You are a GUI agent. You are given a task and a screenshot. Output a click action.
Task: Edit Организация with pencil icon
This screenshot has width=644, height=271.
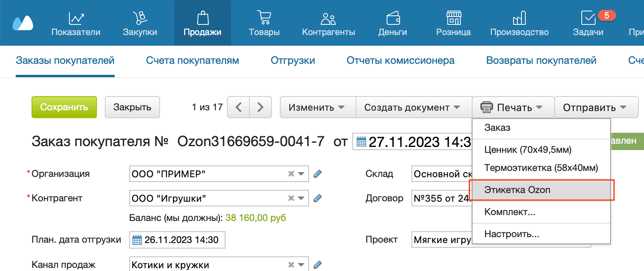click(x=318, y=174)
